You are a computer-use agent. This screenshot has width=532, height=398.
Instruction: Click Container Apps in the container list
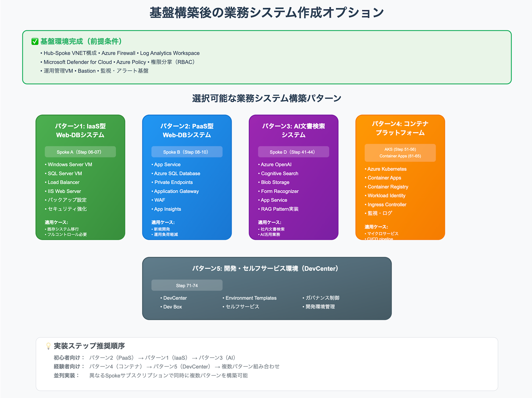click(x=383, y=178)
